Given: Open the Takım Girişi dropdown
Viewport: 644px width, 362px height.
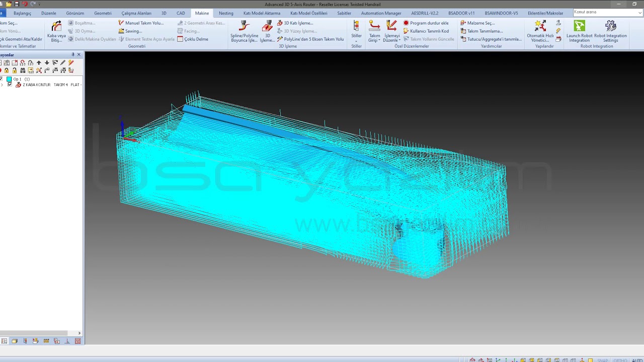Looking at the screenshot, I should pyautogui.click(x=374, y=31).
